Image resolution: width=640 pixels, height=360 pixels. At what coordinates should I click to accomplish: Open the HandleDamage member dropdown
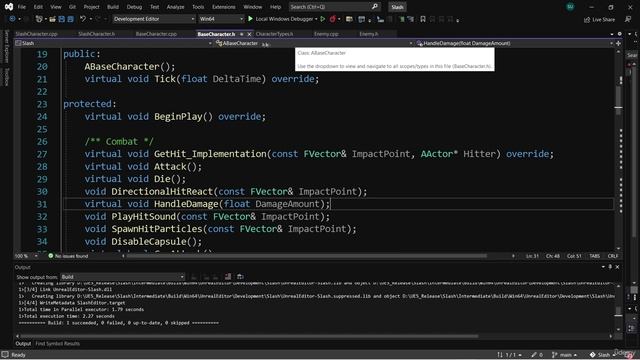(x=514, y=43)
